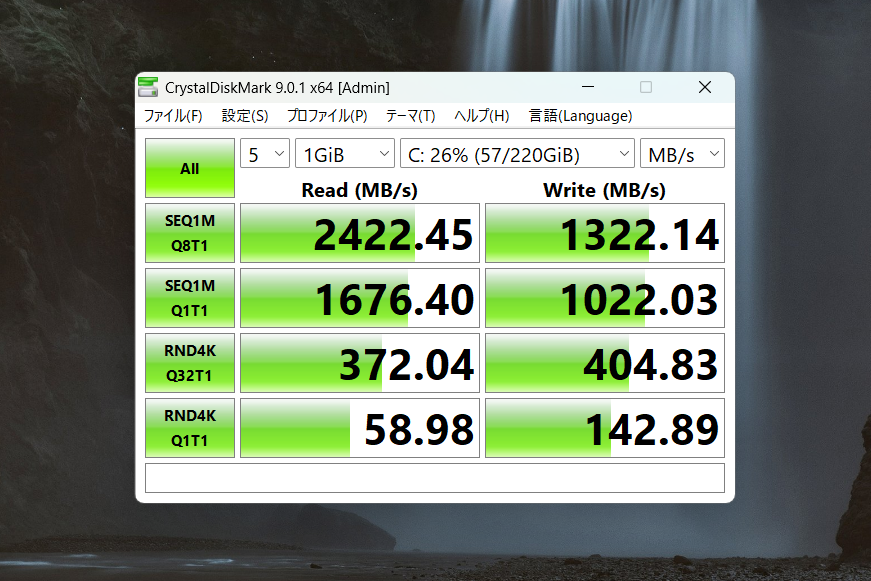Open the プロファイル(P) menu
Image resolution: width=871 pixels, height=581 pixels.
click(327, 116)
